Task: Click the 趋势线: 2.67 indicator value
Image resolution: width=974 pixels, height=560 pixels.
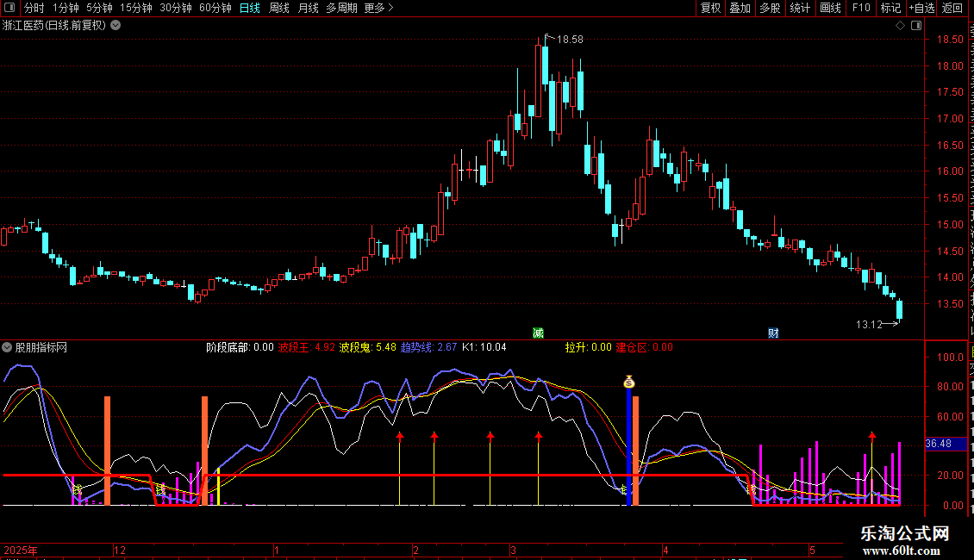Action: [x=428, y=348]
